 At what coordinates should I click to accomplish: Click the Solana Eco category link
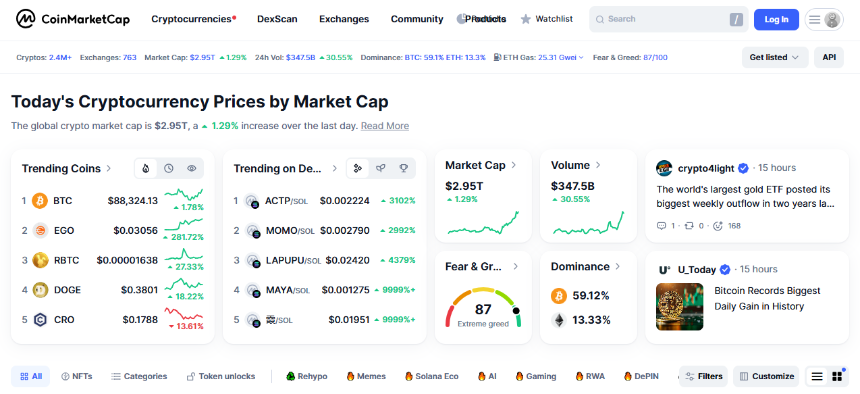point(431,376)
